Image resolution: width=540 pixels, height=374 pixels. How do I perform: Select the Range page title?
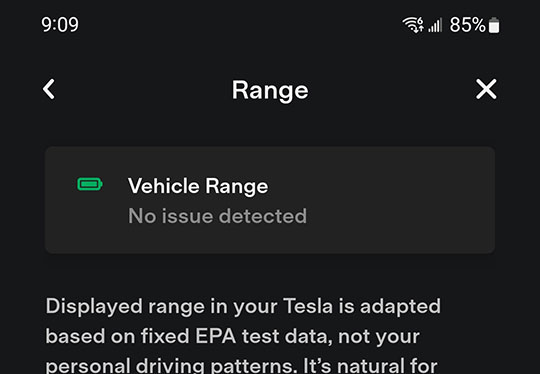pyautogui.click(x=270, y=90)
